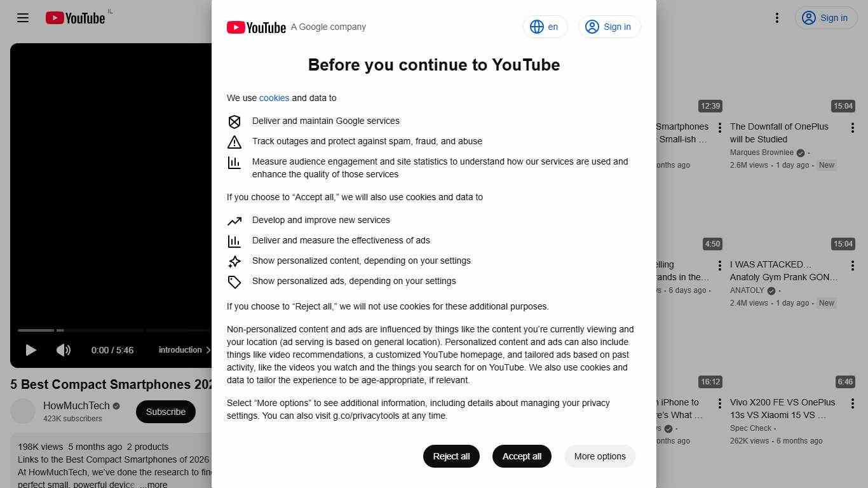Image resolution: width=868 pixels, height=488 pixels.
Task: Subscribe to the HowMuchTech channel
Action: click(166, 412)
